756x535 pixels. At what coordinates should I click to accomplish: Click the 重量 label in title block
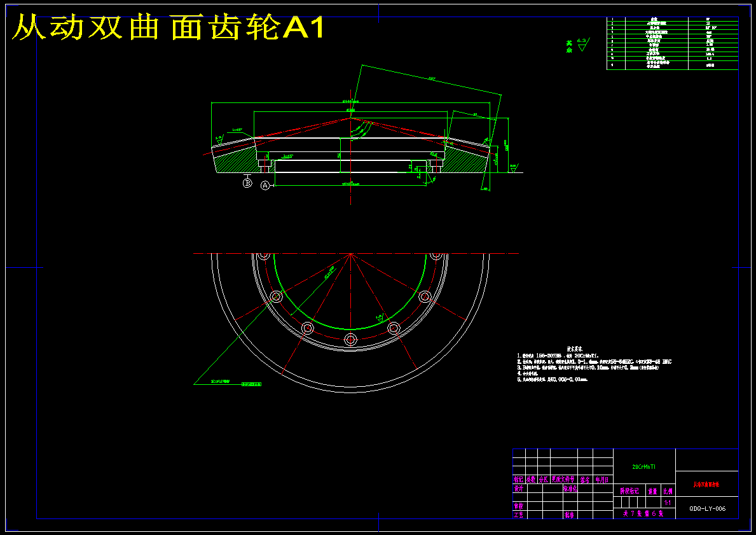(x=653, y=491)
